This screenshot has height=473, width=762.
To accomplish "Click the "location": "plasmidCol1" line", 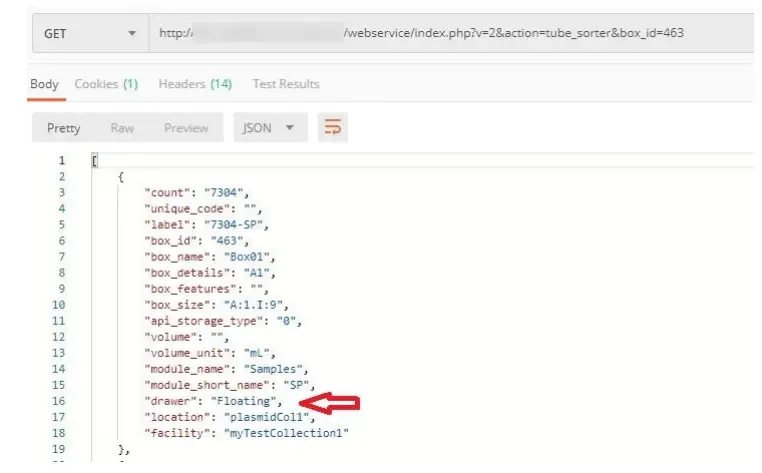I will tap(230, 417).
